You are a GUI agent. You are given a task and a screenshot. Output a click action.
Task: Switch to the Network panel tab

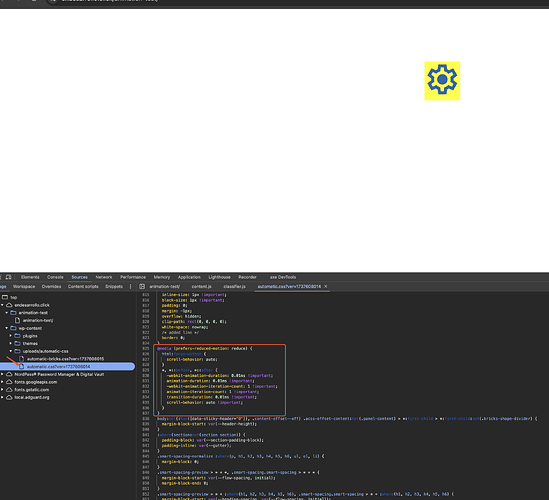coord(104,277)
